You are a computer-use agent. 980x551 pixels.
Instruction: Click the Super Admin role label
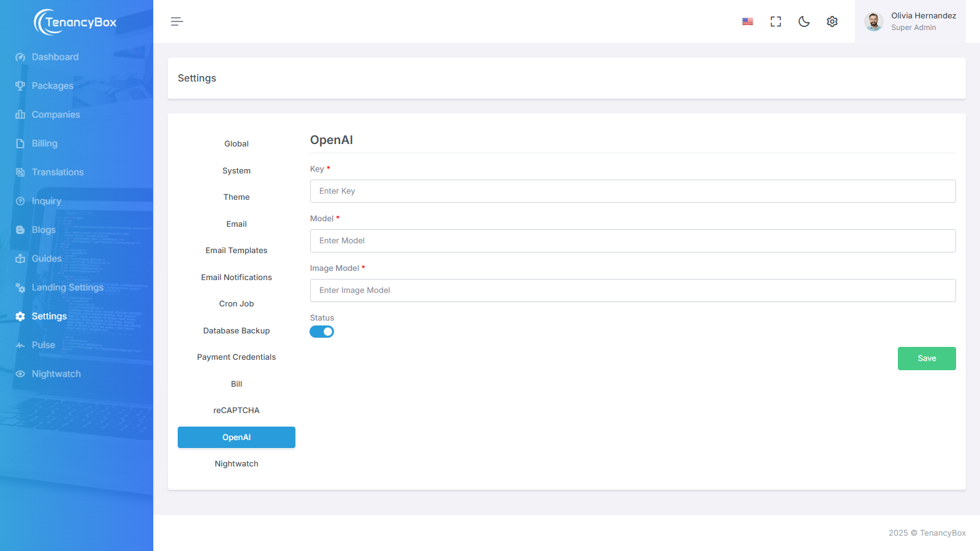914,28
